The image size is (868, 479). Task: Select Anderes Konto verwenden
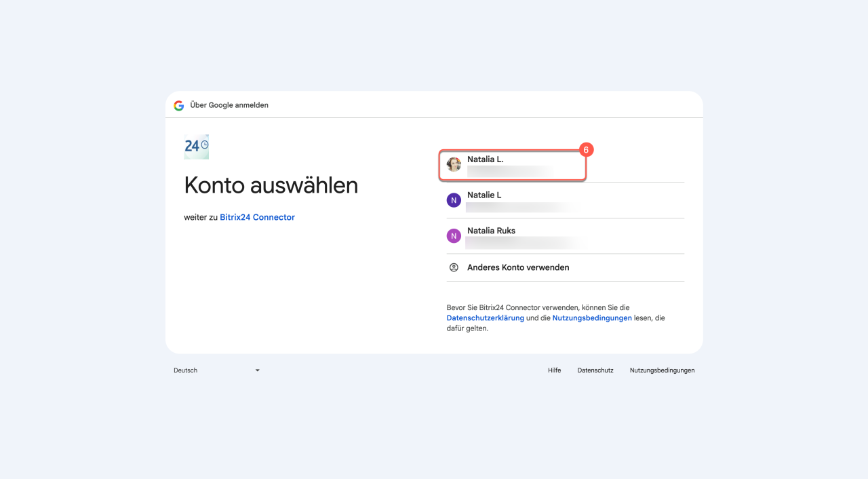pos(566,267)
